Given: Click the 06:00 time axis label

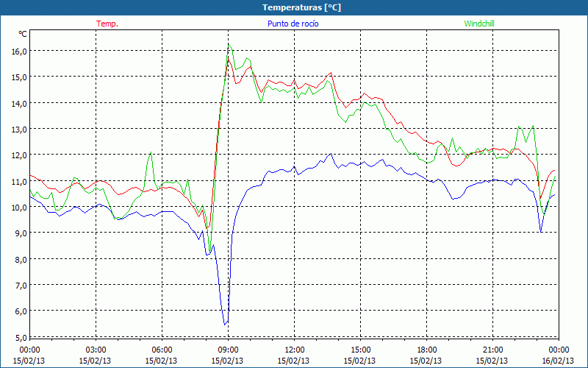Looking at the screenshot, I should 162,350.
